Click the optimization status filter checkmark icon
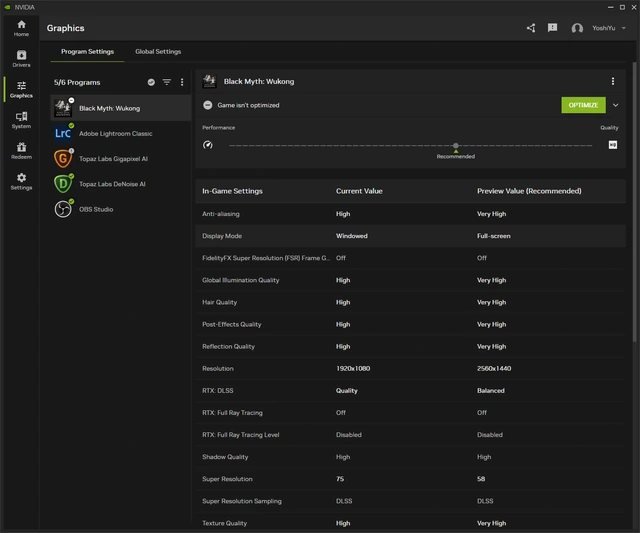The width and height of the screenshot is (640, 533). coord(151,82)
